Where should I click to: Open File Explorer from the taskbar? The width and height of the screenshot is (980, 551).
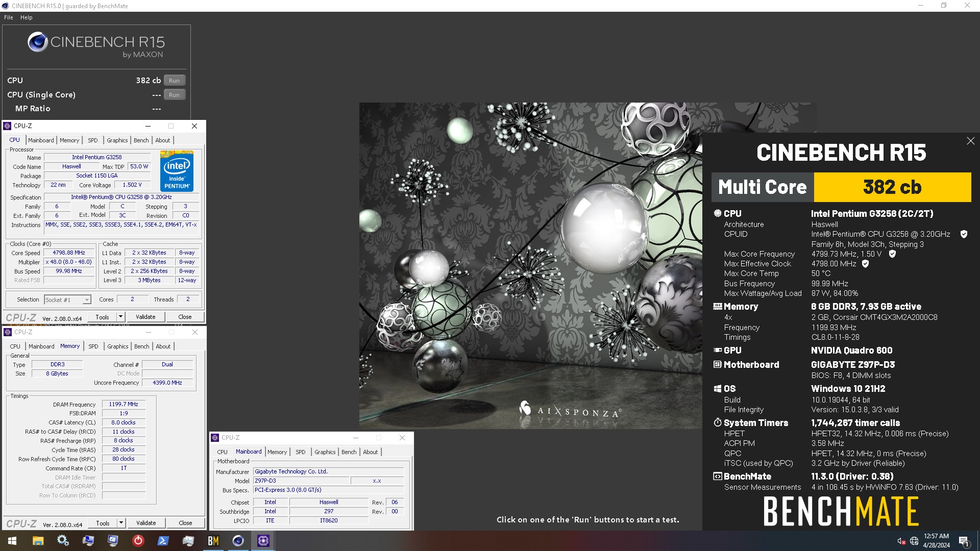click(38, 541)
